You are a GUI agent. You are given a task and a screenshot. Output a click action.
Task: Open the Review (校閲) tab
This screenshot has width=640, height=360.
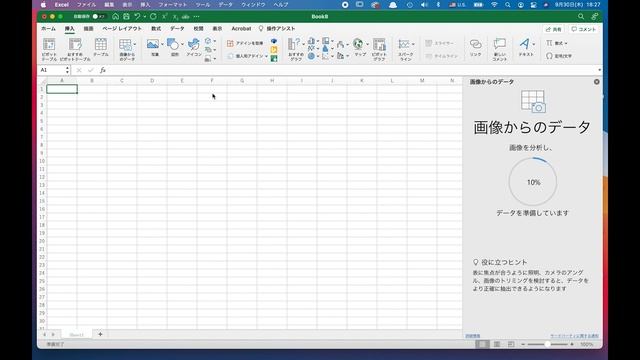click(x=198, y=29)
